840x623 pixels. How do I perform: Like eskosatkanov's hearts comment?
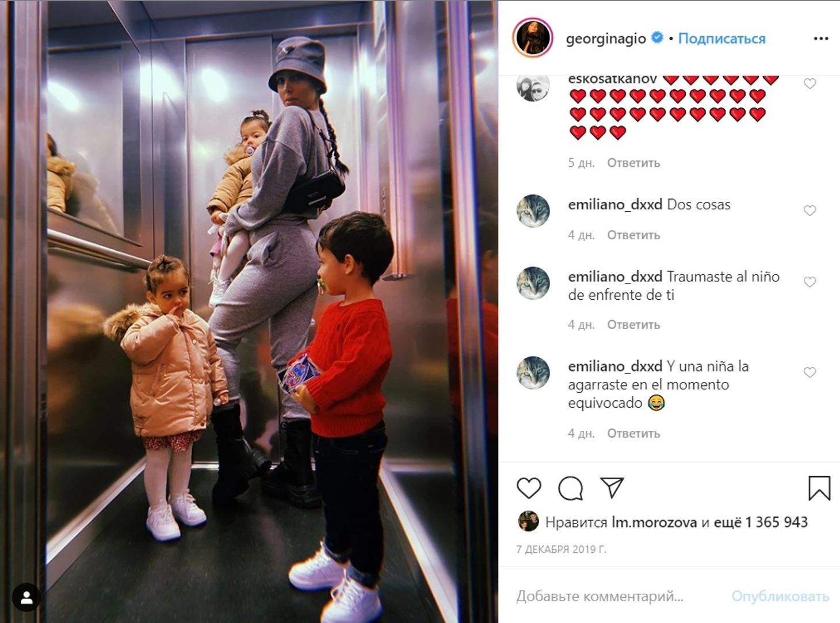(x=810, y=84)
